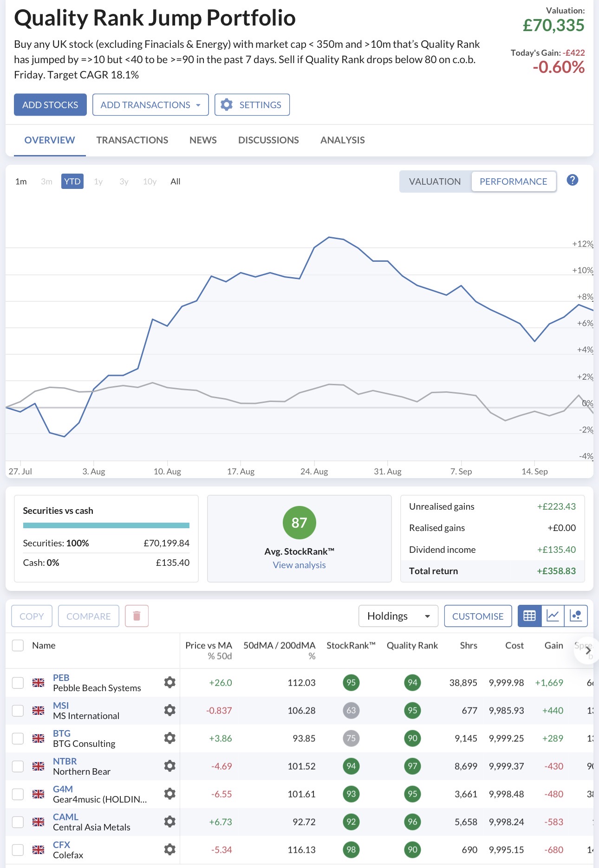Image resolution: width=599 pixels, height=868 pixels.
Task: Sort by the StockRank™ column header
Action: click(351, 645)
